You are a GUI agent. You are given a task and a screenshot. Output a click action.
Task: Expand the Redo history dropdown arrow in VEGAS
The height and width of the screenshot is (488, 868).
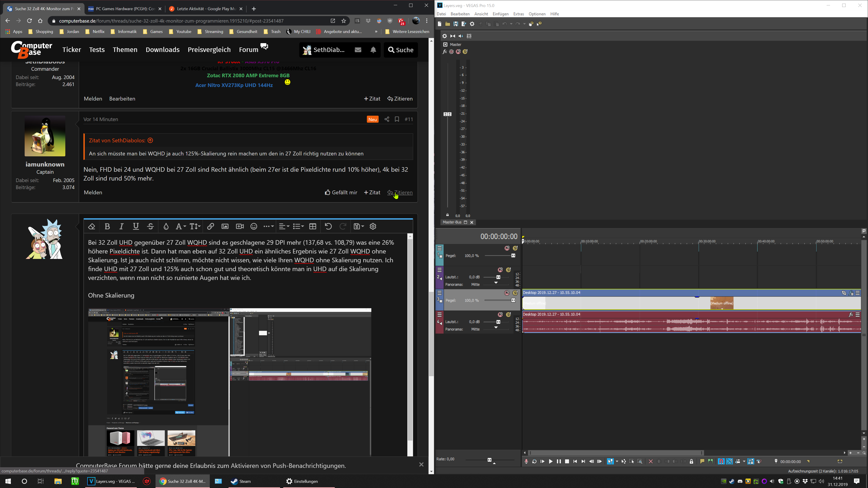(524, 24)
